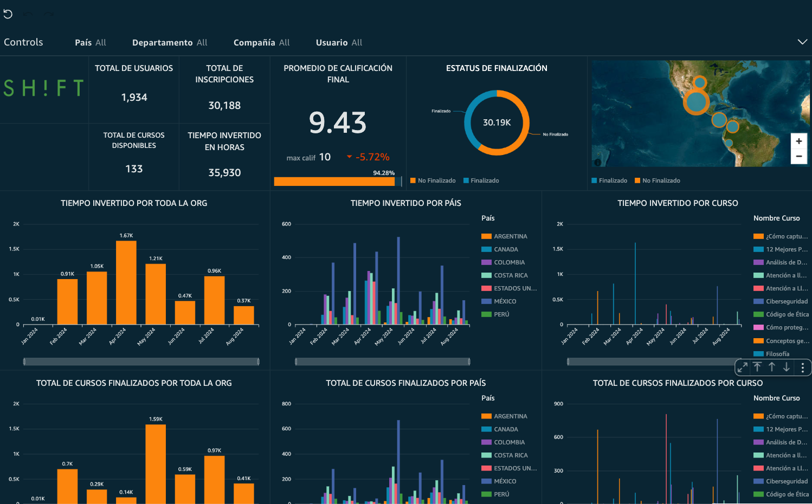This screenshot has height=504, width=812.
Task: Click the SHIFT logo
Action: 44,88
